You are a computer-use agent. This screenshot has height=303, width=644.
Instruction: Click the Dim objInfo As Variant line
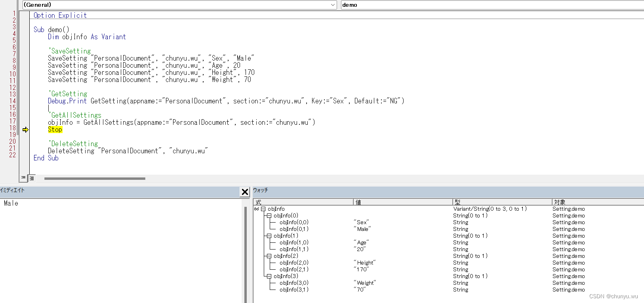87,37
